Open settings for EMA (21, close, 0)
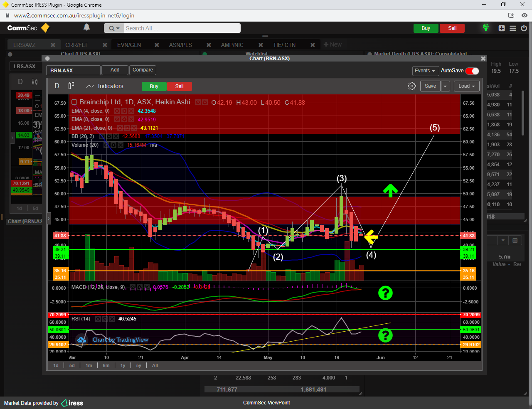This screenshot has height=409, width=532. (127, 128)
